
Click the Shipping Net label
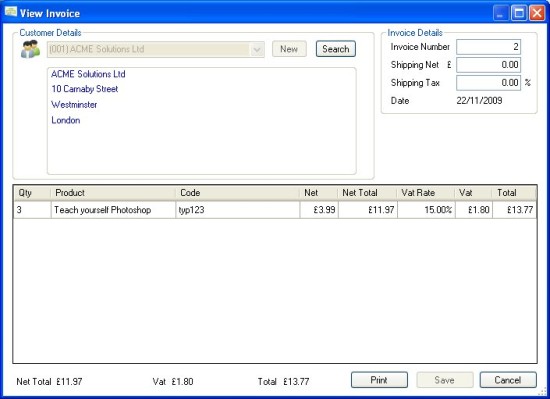[415, 65]
